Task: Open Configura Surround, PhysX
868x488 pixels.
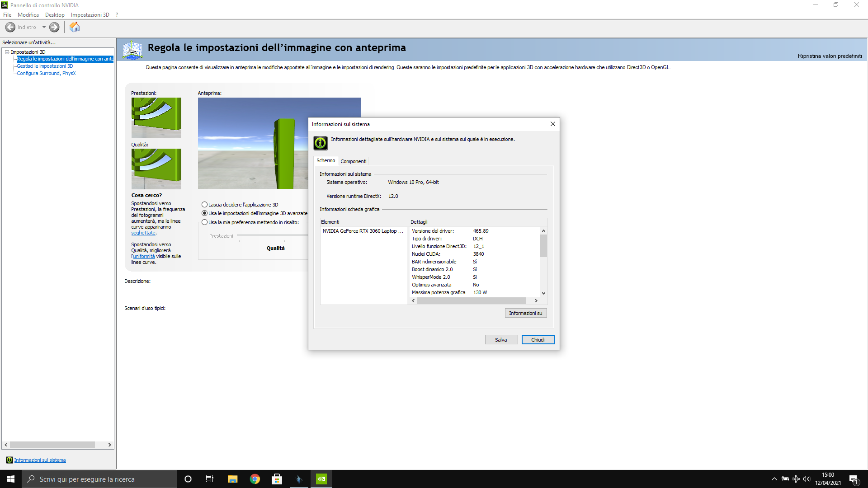Action: 46,73
